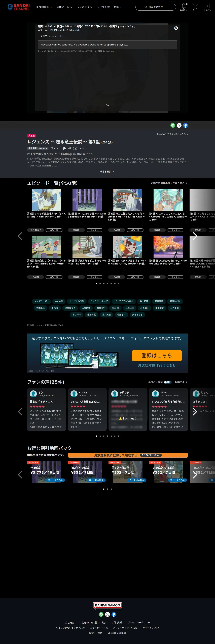Open 会社概要 footer link
Viewport: 215px width, 644px height.
[70, 622]
